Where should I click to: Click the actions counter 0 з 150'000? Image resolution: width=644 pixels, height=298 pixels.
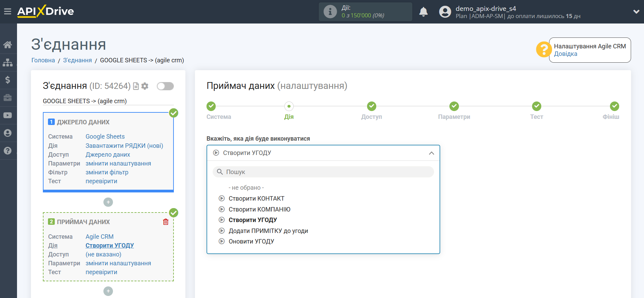point(363,16)
